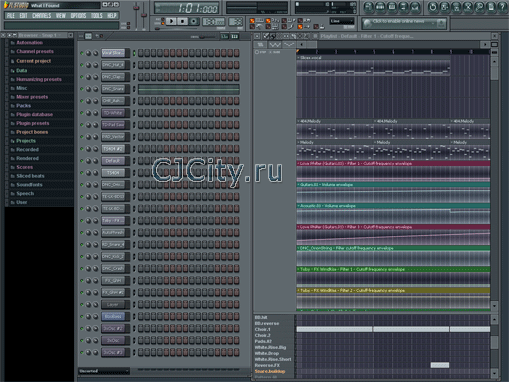Click the tempo display next to Record
The width and height of the screenshot is (509, 382).
pyautogui.click(x=213, y=22)
